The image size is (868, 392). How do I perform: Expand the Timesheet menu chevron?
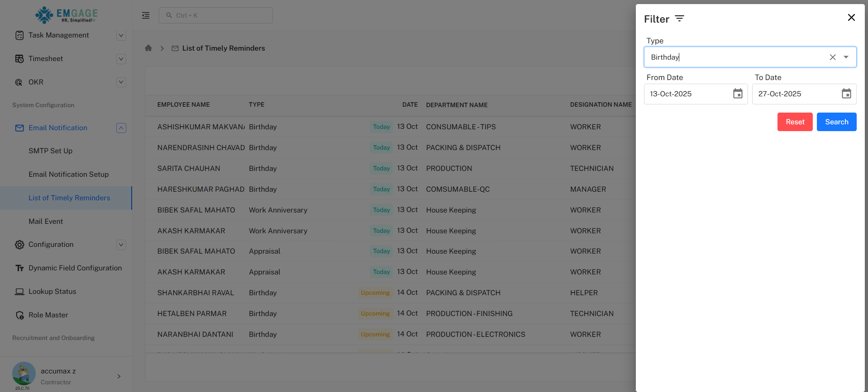121,59
